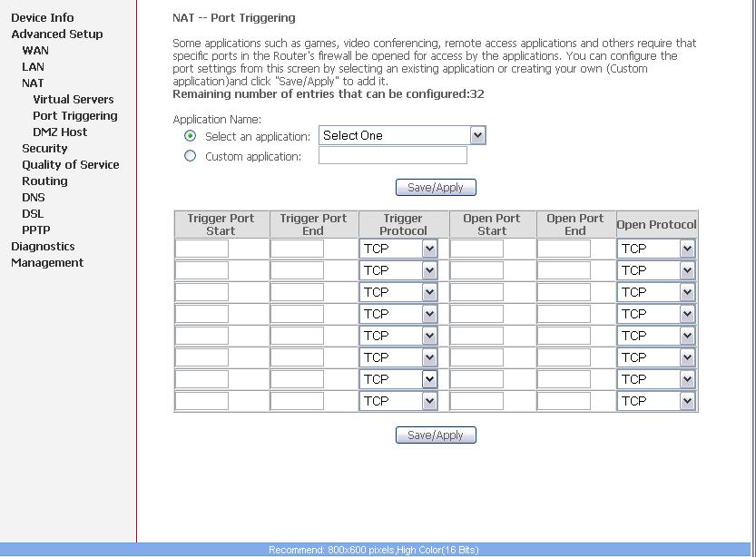Click the Custom application name text field
This screenshot has height=557, width=756.
(x=392, y=156)
